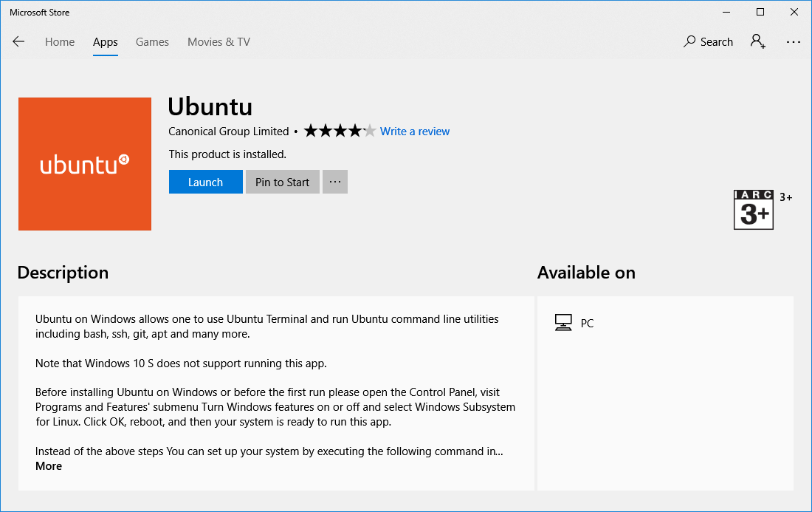Expand the description by clicking More
Image resolution: width=812 pixels, height=512 pixels.
[48, 465]
